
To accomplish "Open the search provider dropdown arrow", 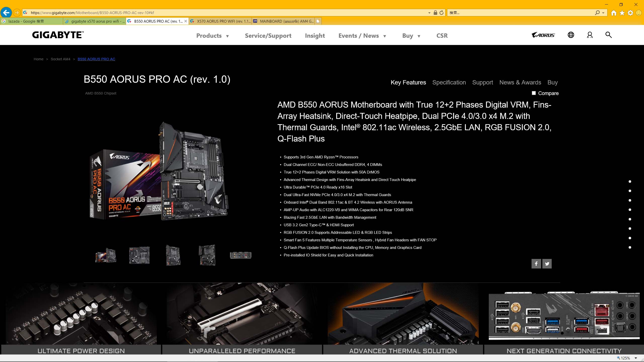I will [x=603, y=13].
